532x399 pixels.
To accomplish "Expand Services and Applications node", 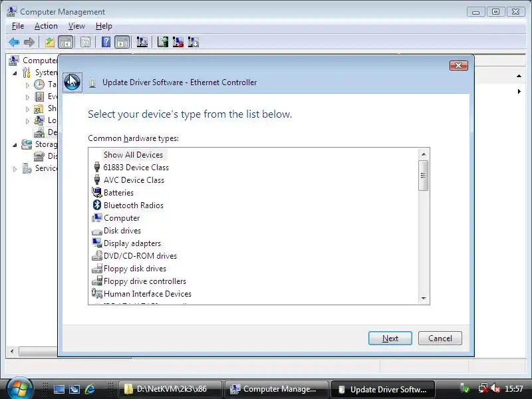I will (x=15, y=169).
